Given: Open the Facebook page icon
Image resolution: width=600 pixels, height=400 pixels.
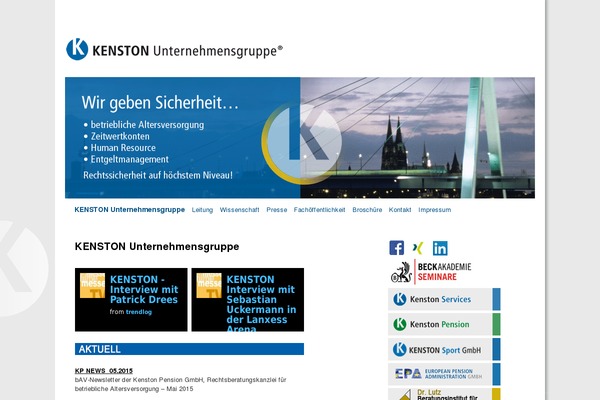Looking at the screenshot, I should (396, 248).
